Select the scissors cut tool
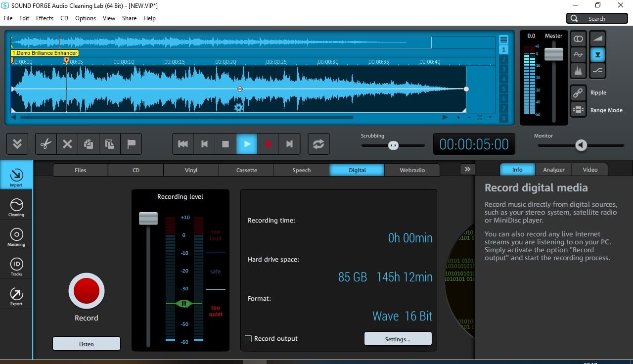 coord(46,144)
